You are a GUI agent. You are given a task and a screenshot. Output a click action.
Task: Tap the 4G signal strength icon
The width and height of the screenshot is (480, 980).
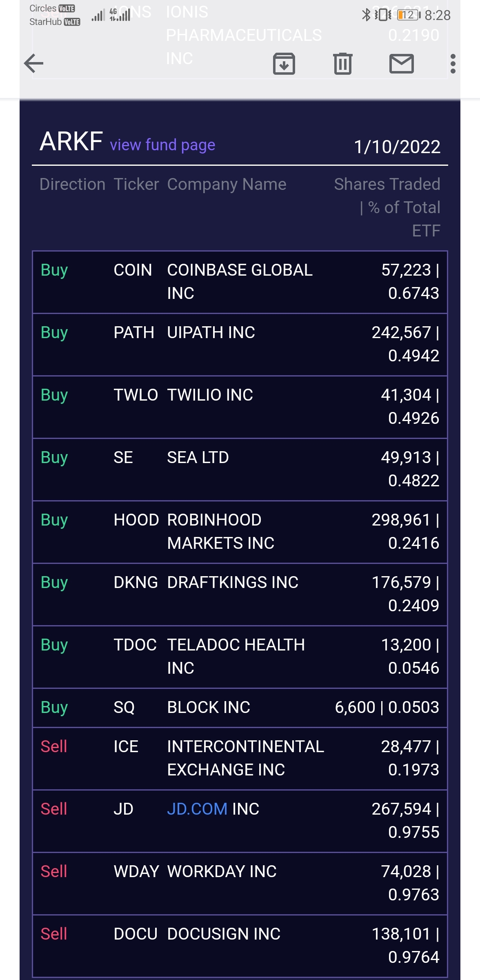tap(120, 15)
